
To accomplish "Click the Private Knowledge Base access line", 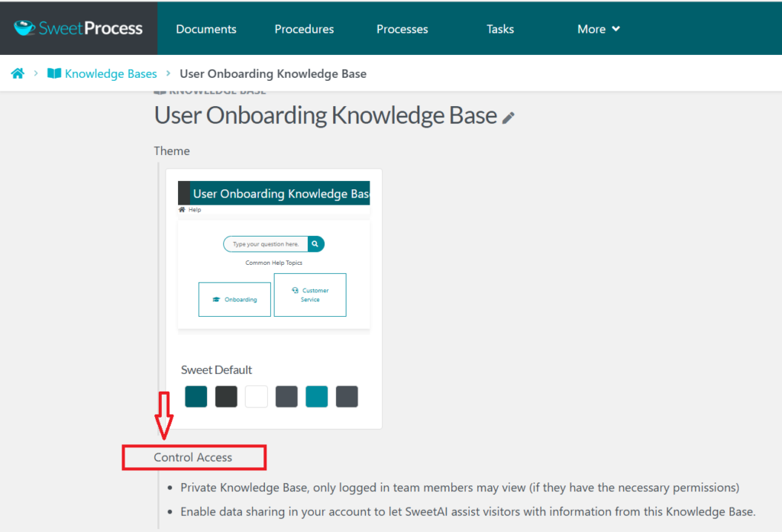I will (460, 488).
